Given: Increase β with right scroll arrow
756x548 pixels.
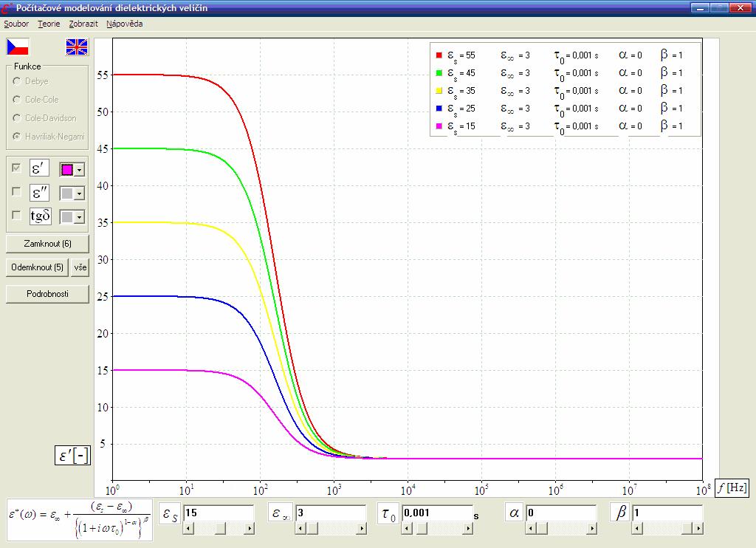Looking at the screenshot, I should [x=698, y=529].
